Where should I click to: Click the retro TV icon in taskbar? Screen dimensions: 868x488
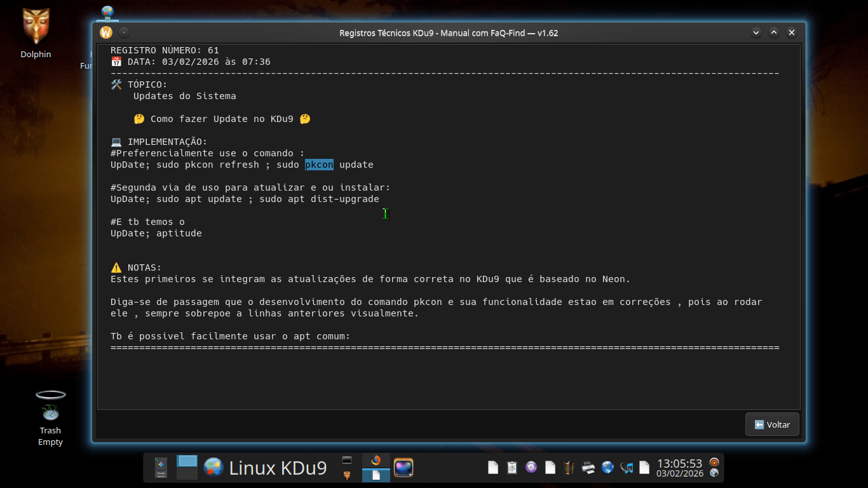(403, 468)
